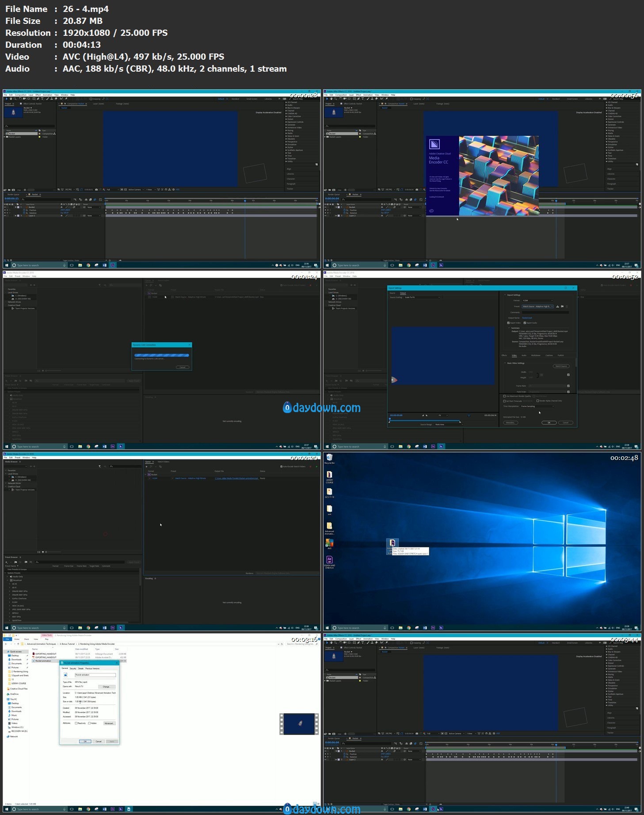Screen dimensions: 644x815
Task: Click Rocket.mp4 Output Name link
Action: click(x=527, y=318)
